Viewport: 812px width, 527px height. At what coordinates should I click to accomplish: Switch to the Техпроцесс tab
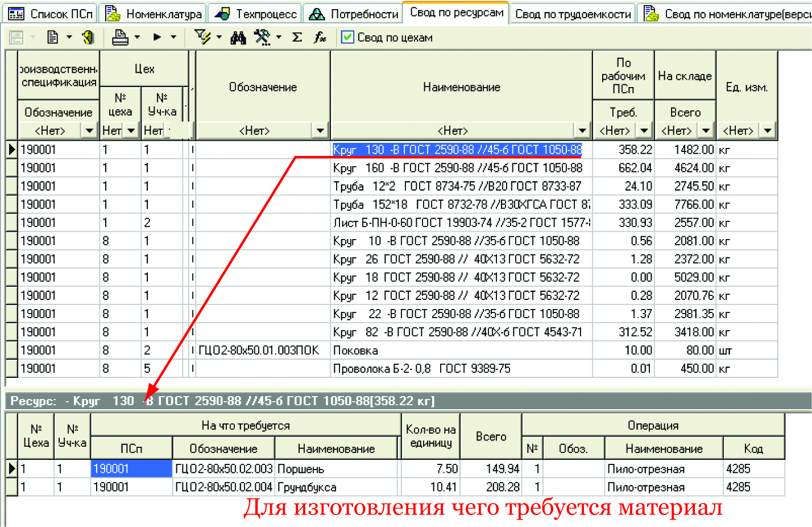(256, 14)
